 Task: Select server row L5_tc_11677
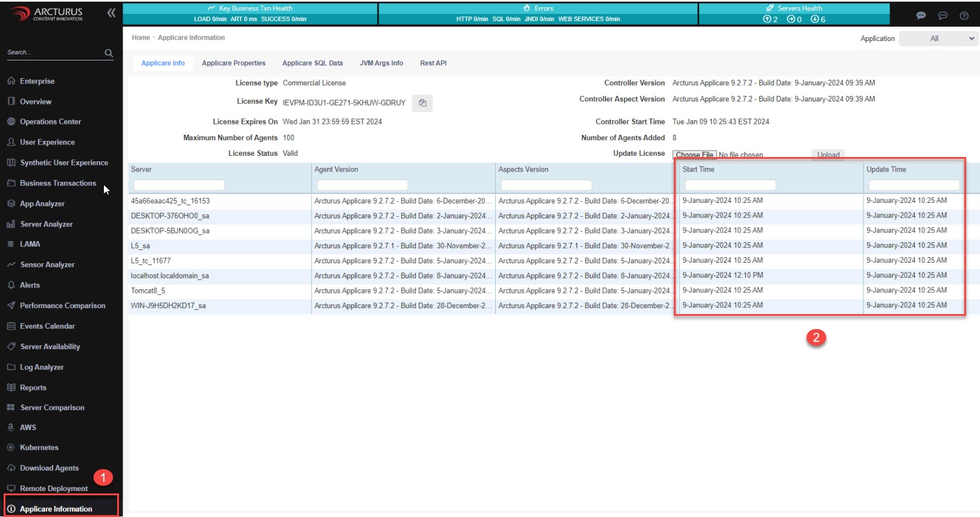pos(151,261)
